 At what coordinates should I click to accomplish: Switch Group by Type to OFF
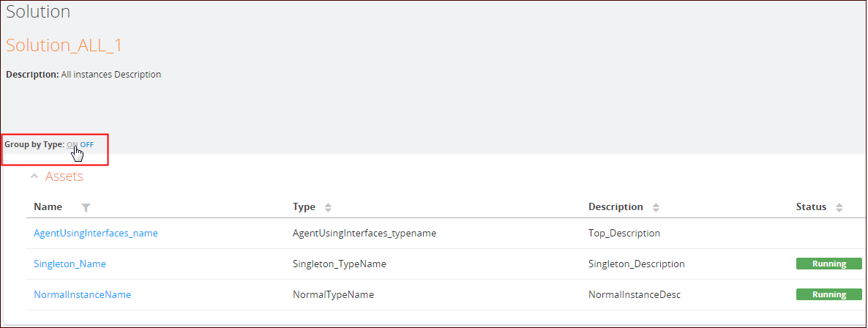[87, 144]
